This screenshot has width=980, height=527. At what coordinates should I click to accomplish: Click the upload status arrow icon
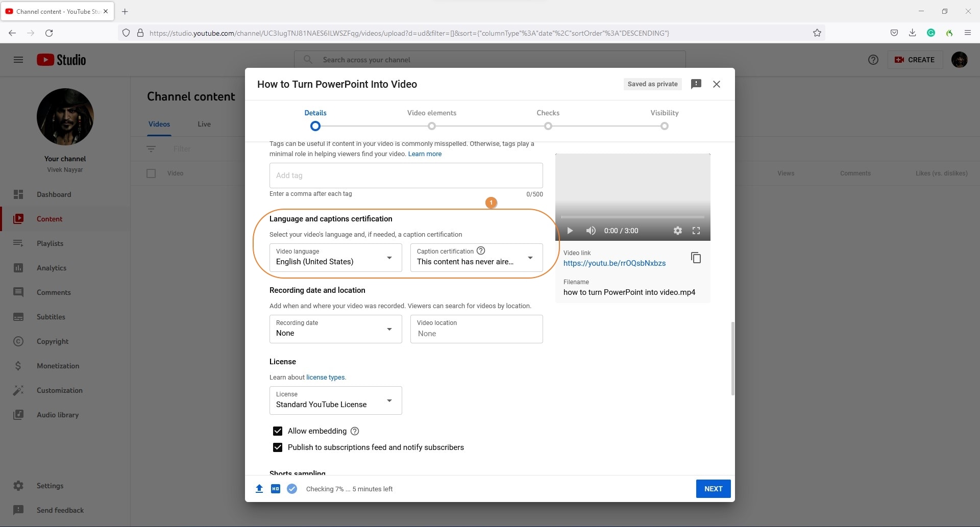[x=259, y=489]
